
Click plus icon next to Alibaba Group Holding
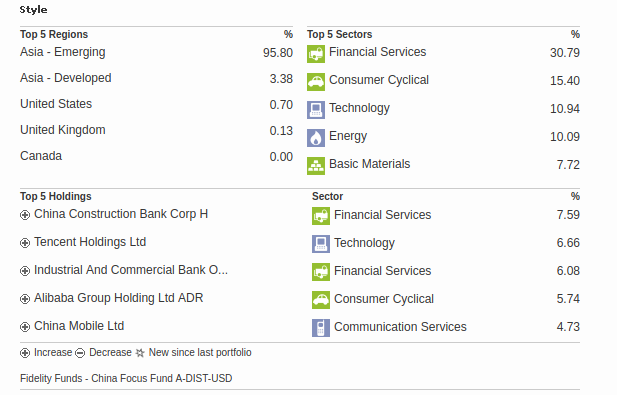click(25, 299)
